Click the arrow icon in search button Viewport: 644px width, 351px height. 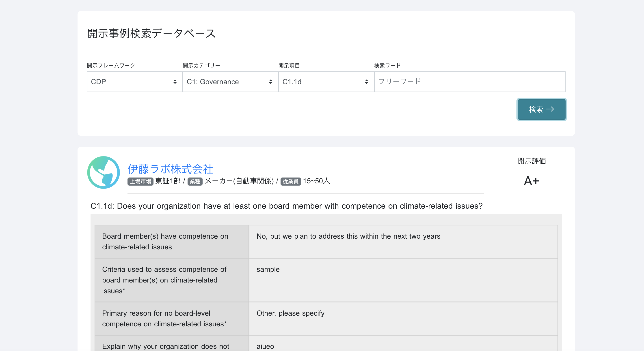(550, 109)
